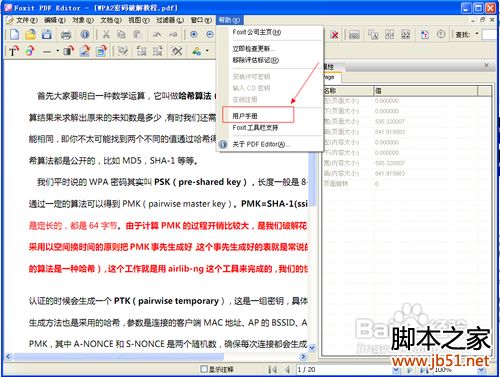
Task: Click the text select cursor icon
Action: click(373, 34)
